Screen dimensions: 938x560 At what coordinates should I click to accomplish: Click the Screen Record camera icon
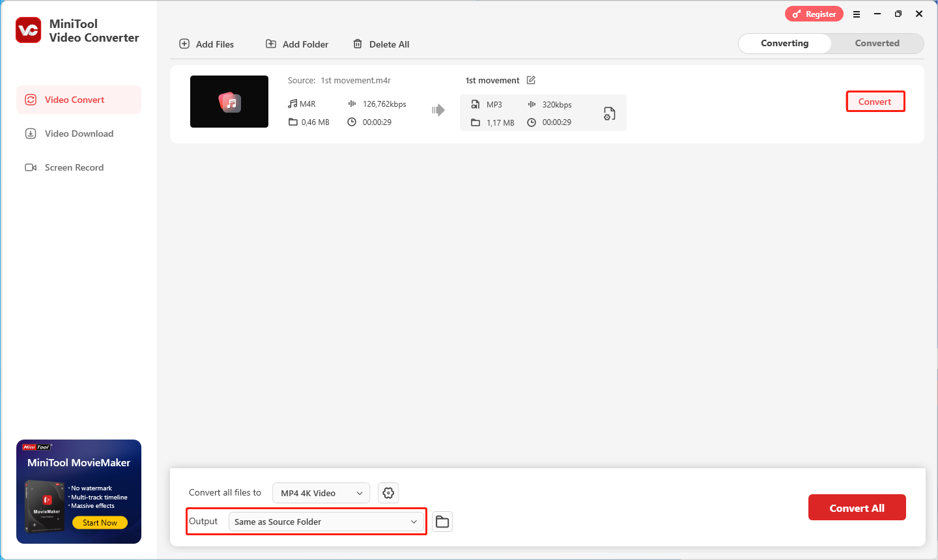31,167
